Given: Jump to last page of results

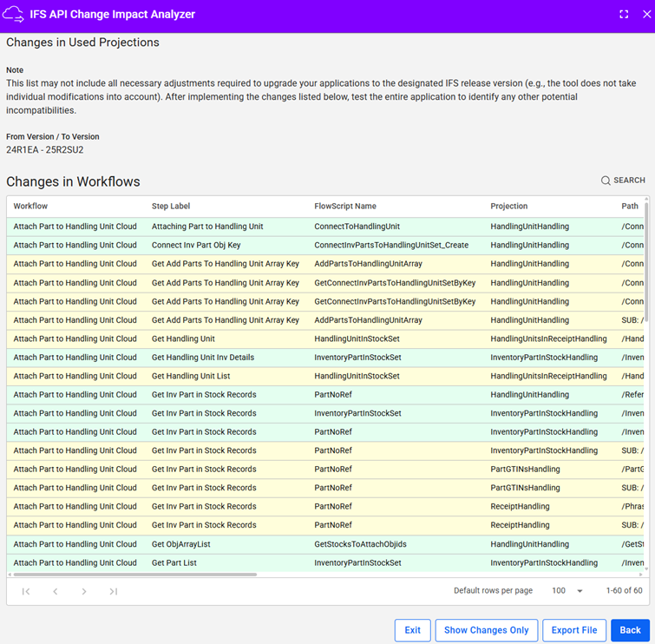Looking at the screenshot, I should [x=114, y=591].
